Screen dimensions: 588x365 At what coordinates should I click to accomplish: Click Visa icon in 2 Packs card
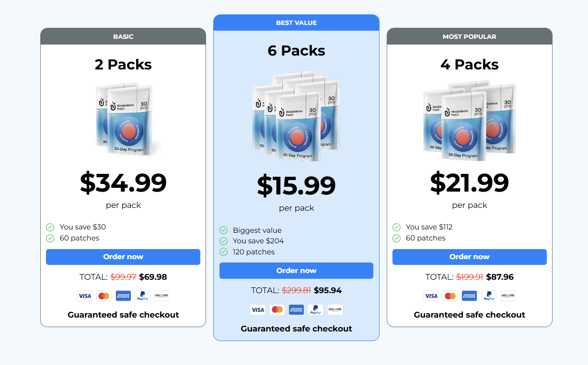point(85,296)
